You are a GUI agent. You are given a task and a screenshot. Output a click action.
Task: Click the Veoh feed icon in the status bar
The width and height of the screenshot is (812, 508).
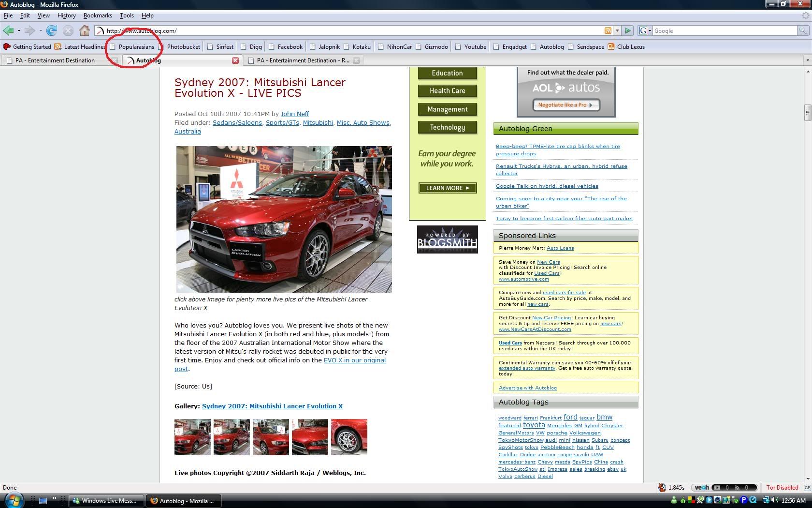(738, 488)
